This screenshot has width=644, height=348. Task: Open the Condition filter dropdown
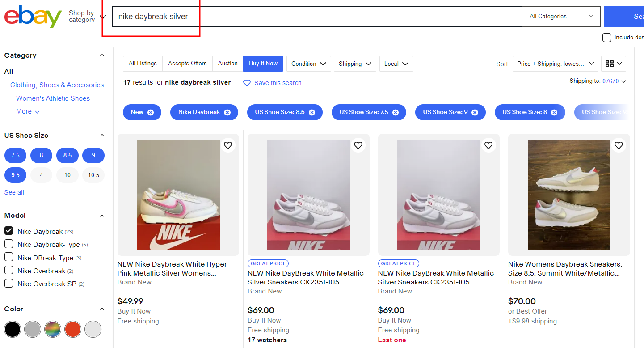[309, 64]
